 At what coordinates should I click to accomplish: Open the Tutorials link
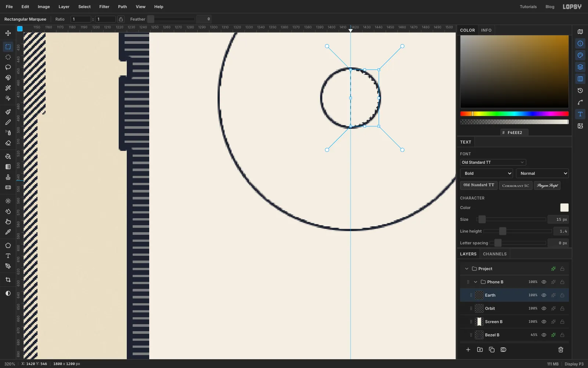point(528,7)
